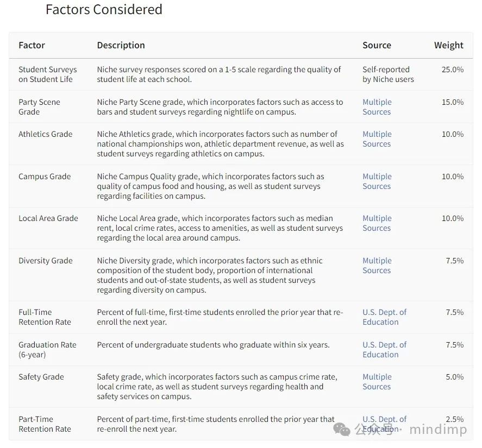Select the Safety Grade factor cell
This screenshot has width=482, height=448.
(41, 377)
